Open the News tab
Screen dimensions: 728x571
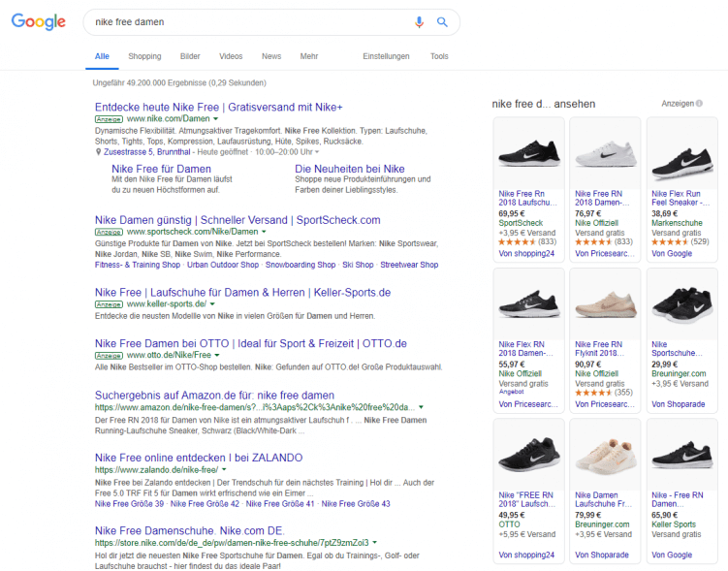pyautogui.click(x=271, y=56)
